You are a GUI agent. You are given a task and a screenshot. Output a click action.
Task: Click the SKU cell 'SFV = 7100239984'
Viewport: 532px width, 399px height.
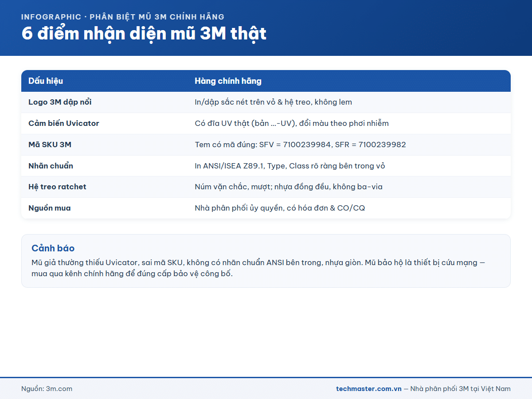tap(300, 145)
